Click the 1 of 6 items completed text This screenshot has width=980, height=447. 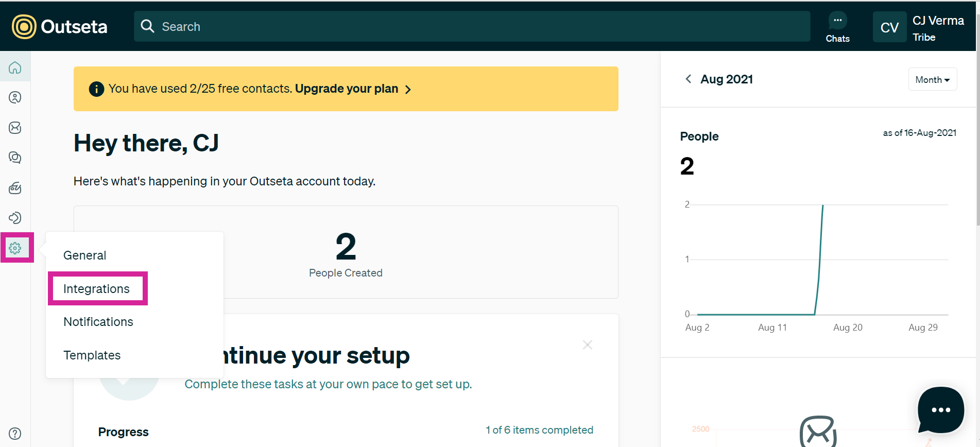(540, 430)
